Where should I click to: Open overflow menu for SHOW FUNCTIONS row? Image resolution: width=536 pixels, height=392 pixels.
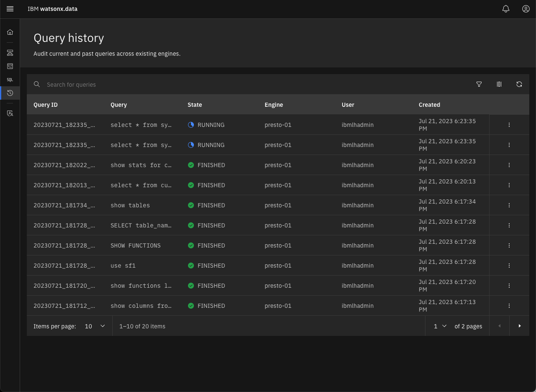(509, 245)
